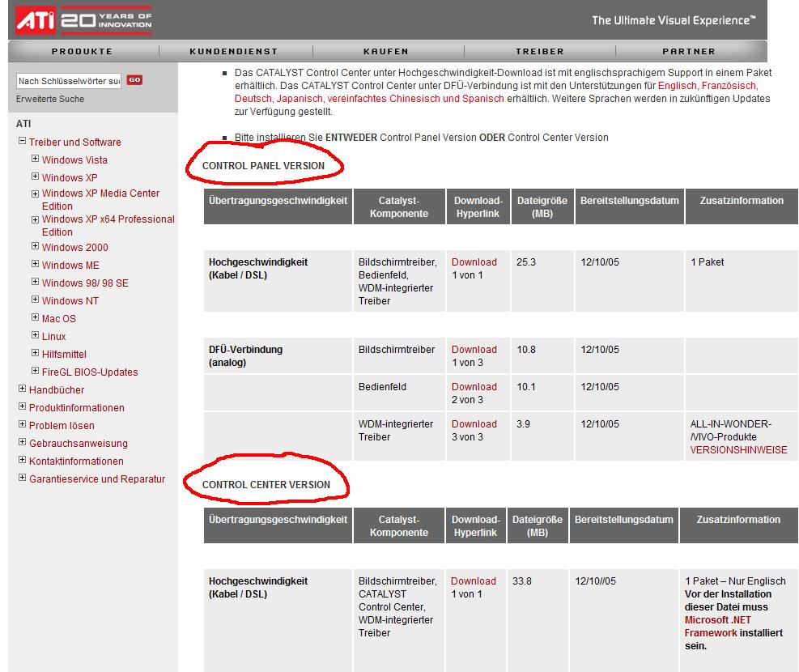Click the red GO search button

[134, 80]
